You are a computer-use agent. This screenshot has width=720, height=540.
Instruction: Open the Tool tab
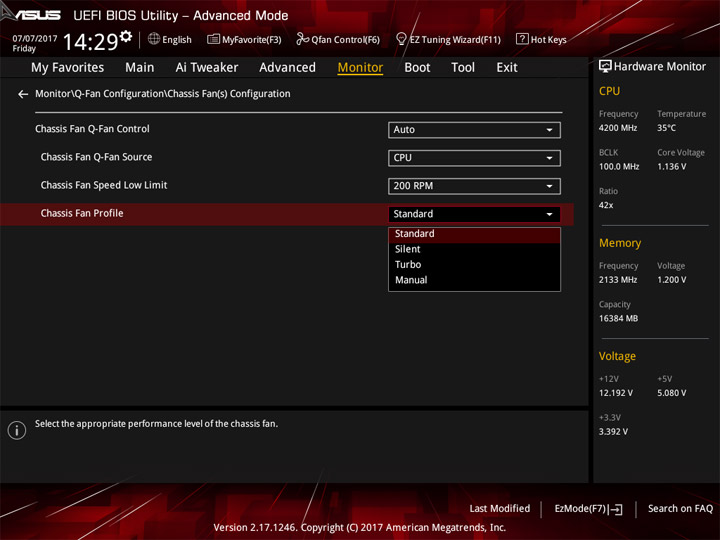click(x=463, y=68)
